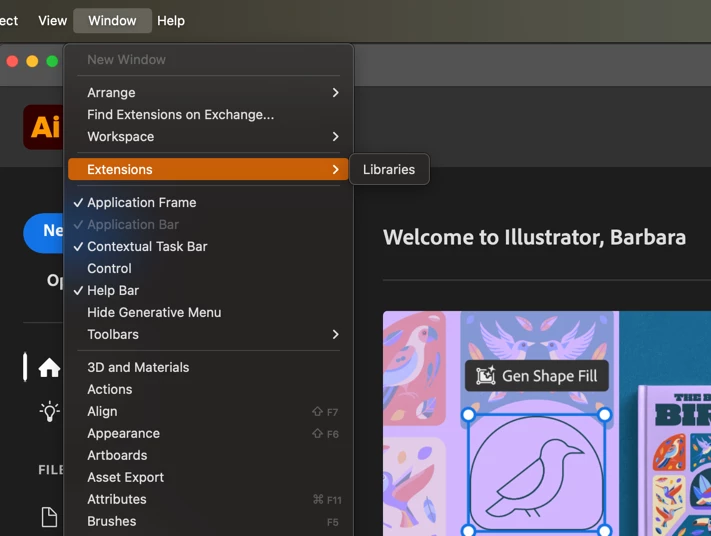Expand the Extensions submenu arrow

pyautogui.click(x=335, y=170)
